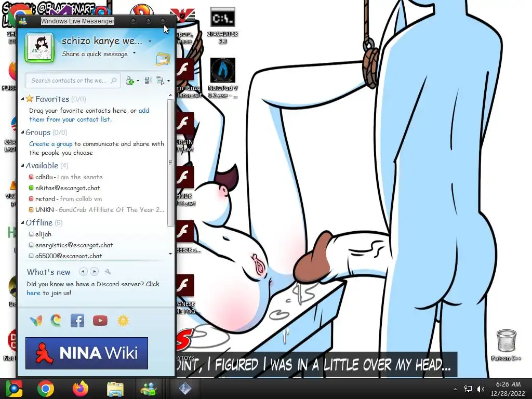Open the recycle bin desktop icon
This screenshot has width=532, height=399.
click(506, 345)
